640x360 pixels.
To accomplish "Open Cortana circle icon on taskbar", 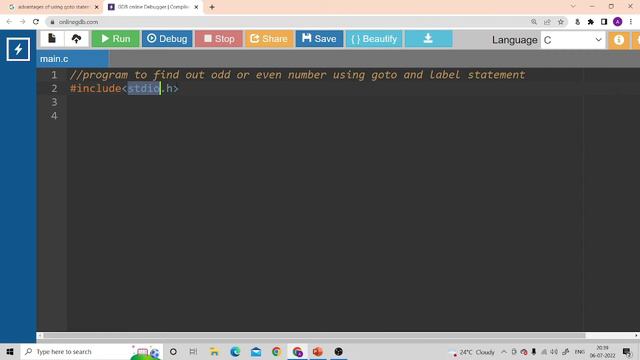I will click(x=173, y=351).
